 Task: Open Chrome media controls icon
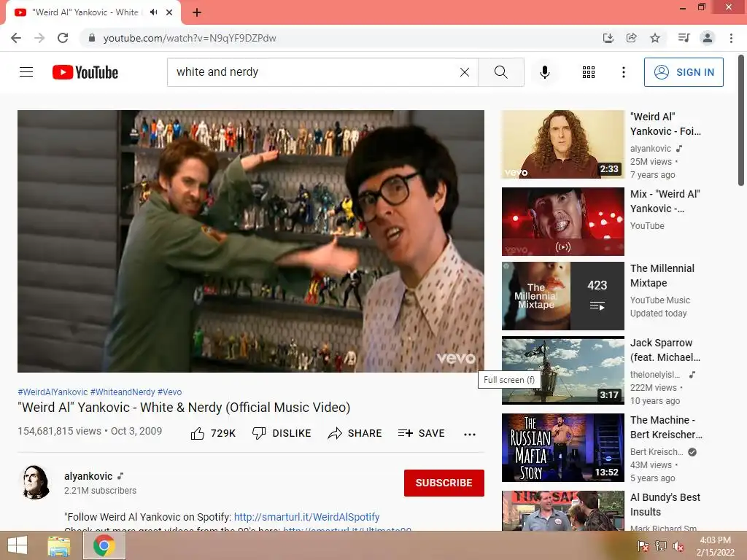point(684,38)
